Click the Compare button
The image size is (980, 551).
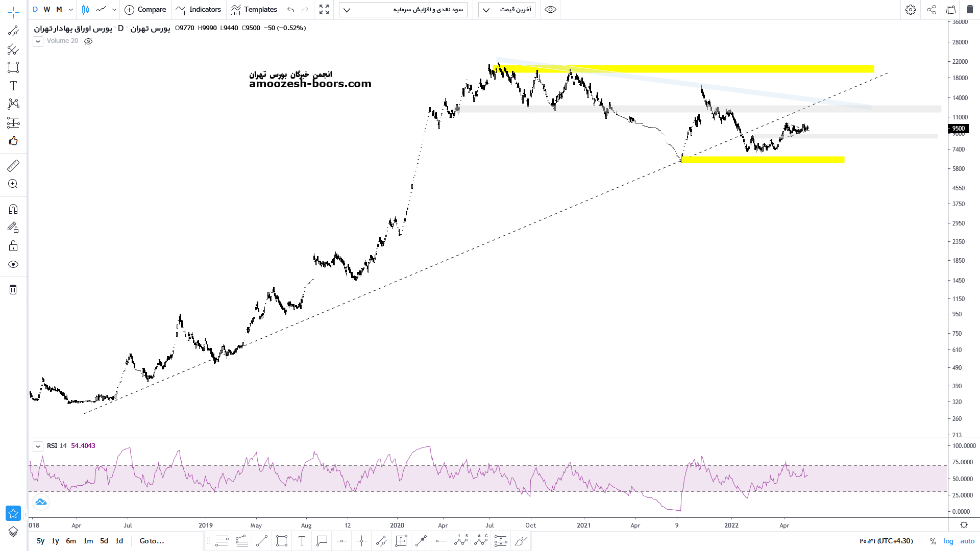145,10
